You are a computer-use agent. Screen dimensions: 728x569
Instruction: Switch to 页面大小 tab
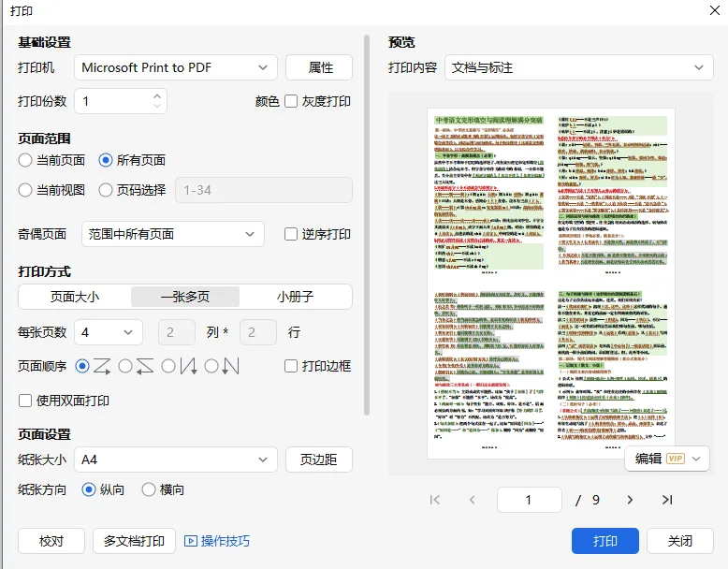click(x=75, y=297)
